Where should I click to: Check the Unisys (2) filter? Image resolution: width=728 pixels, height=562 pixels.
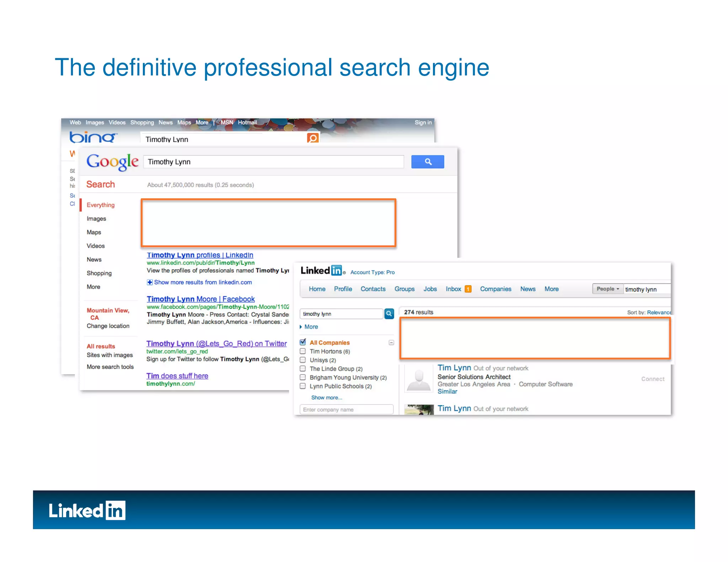tap(303, 360)
